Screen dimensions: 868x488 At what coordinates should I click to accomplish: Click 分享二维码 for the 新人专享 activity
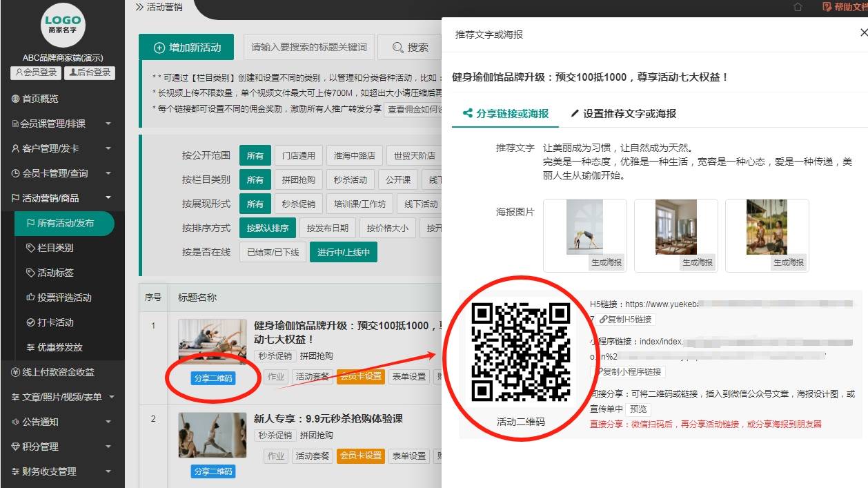click(213, 471)
